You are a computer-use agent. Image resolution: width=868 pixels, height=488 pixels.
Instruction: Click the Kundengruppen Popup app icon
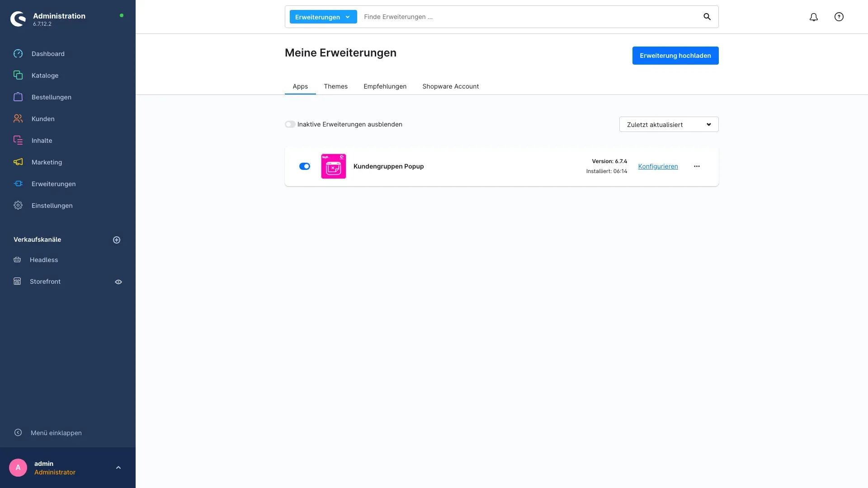(x=334, y=166)
